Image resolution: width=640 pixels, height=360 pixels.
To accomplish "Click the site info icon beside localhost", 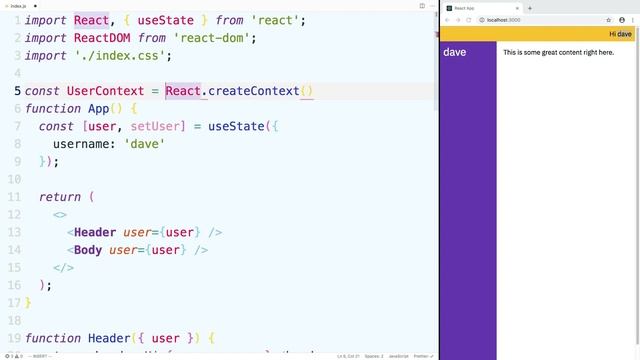I will point(482,20).
